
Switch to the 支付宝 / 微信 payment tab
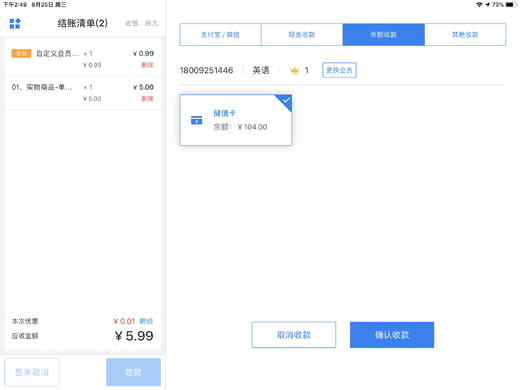(220, 34)
